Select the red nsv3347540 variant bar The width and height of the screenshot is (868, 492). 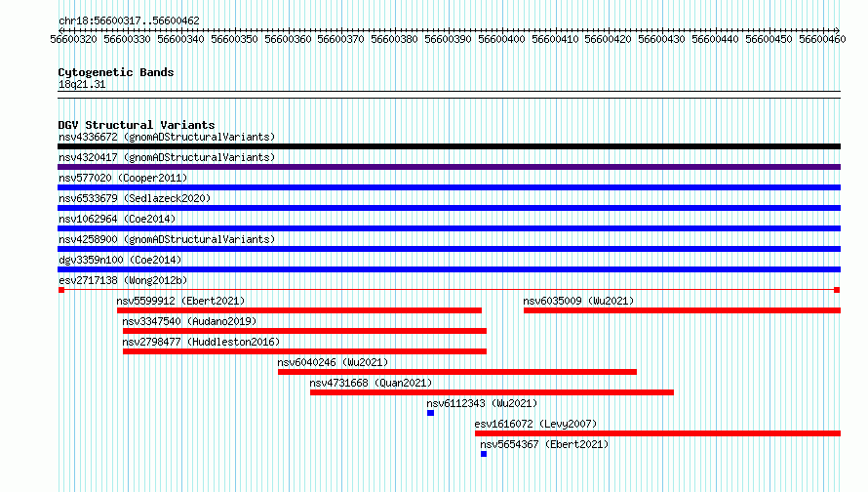point(304,331)
